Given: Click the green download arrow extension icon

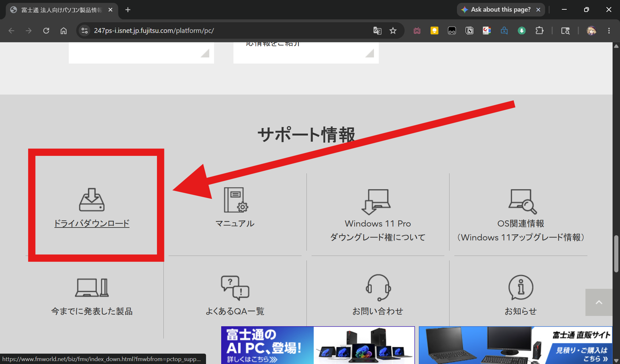Looking at the screenshot, I should tap(522, 31).
